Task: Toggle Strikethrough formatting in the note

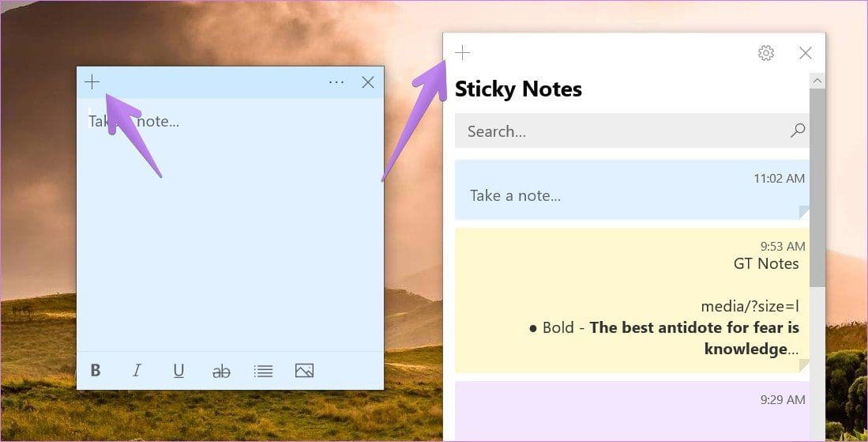Action: coord(221,371)
